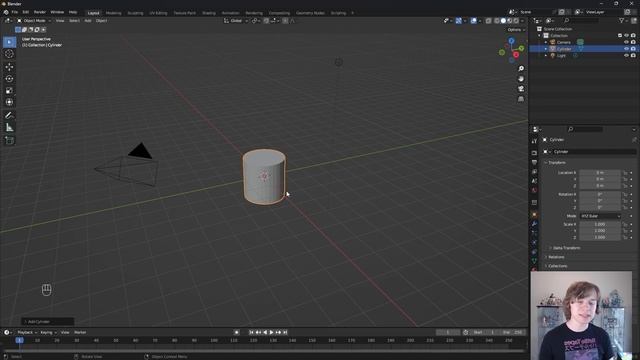Expand the Camera item in outliner
Image resolution: width=640 pixels, height=360 pixels.
pos(546,42)
